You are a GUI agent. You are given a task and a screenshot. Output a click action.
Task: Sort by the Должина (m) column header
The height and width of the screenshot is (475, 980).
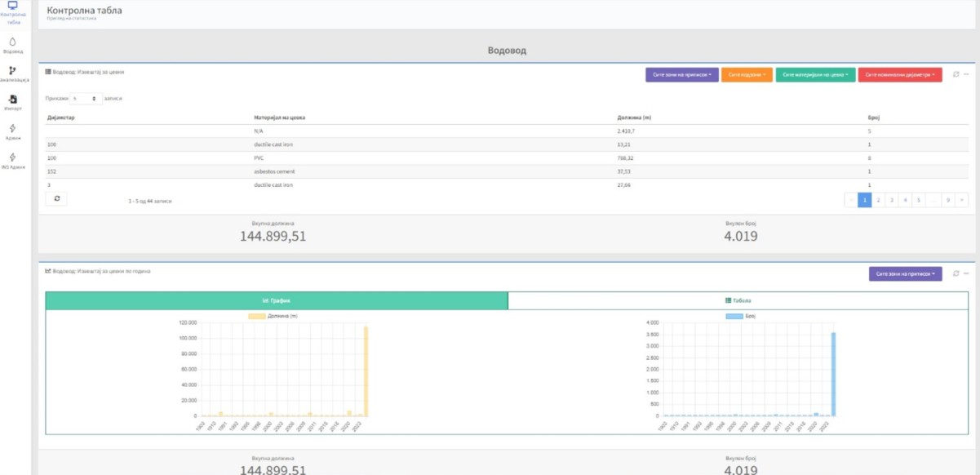(634, 118)
